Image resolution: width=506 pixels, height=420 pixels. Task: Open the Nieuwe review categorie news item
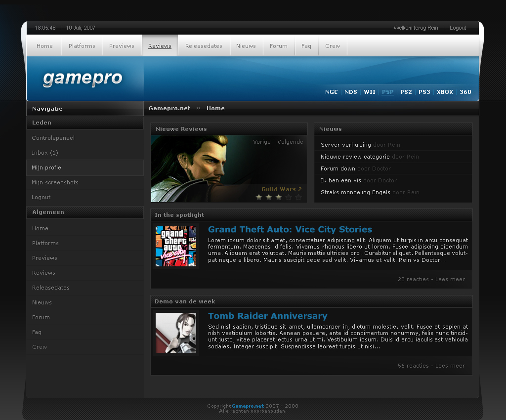tap(355, 157)
